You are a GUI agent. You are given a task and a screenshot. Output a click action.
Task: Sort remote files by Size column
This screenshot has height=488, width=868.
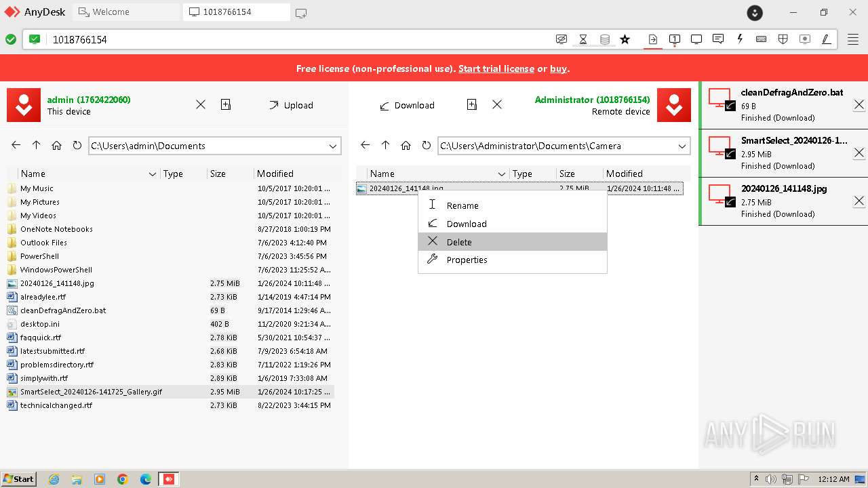click(579, 174)
